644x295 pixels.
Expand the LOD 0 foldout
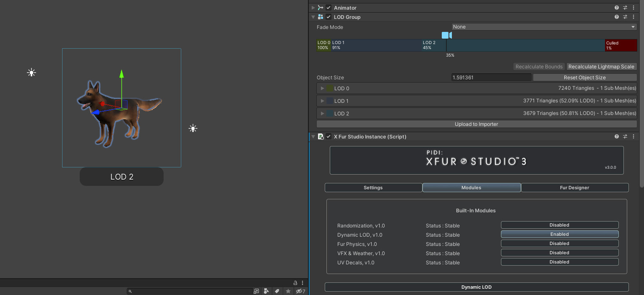pyautogui.click(x=322, y=88)
